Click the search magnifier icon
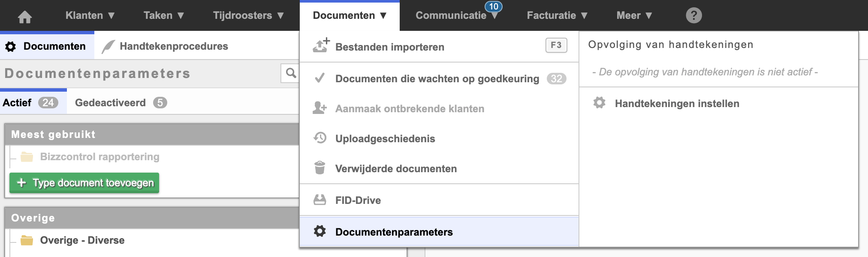This screenshot has height=257, width=868. 291,73
